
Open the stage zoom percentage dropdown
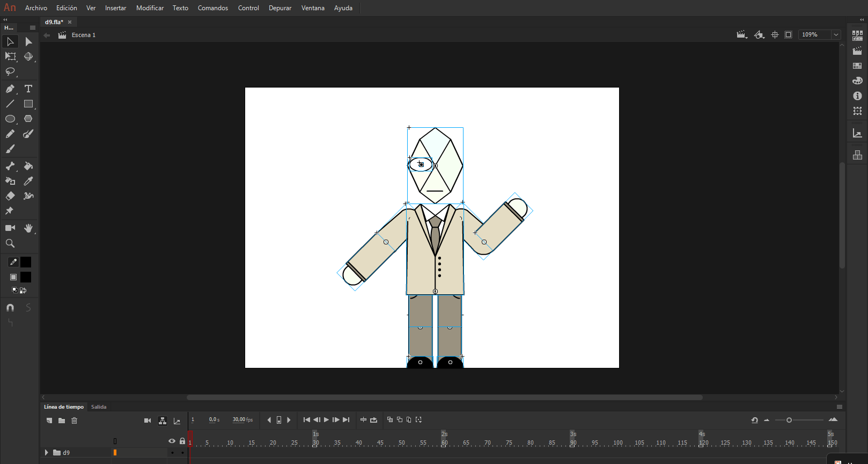[x=835, y=35]
